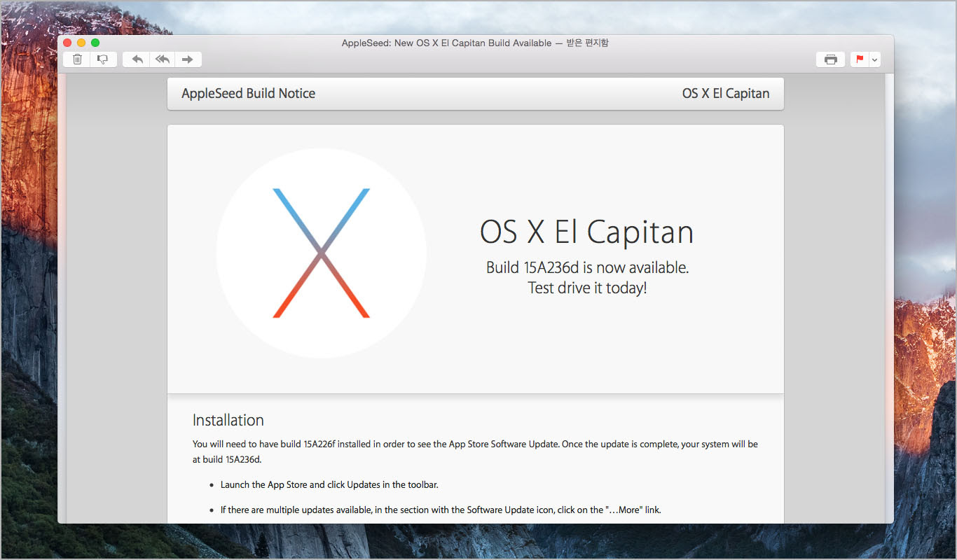
Task: Mark the message as junk (thumbs-down icon)
Action: [104, 59]
